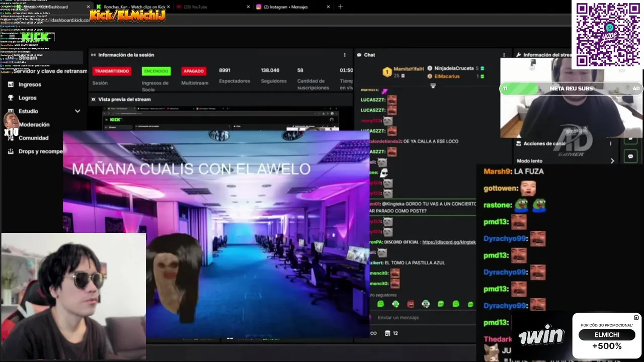Click the green chat-bubble action button

tap(631, 156)
